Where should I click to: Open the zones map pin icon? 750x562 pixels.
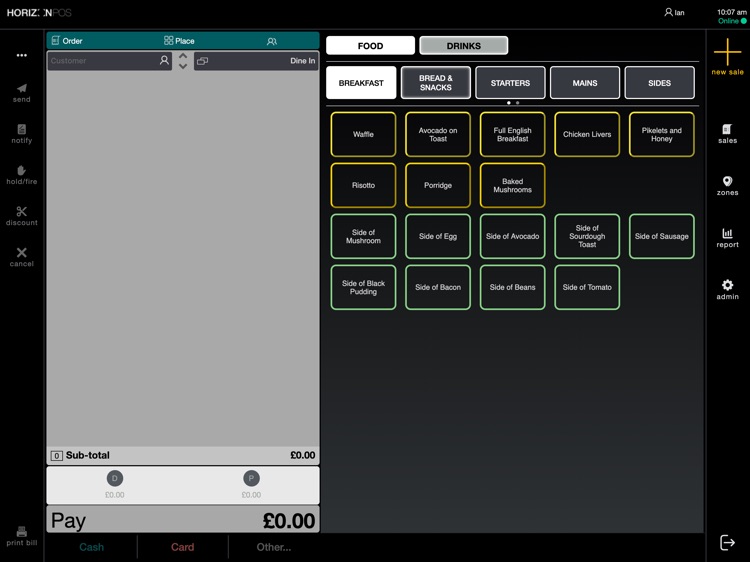click(x=727, y=181)
